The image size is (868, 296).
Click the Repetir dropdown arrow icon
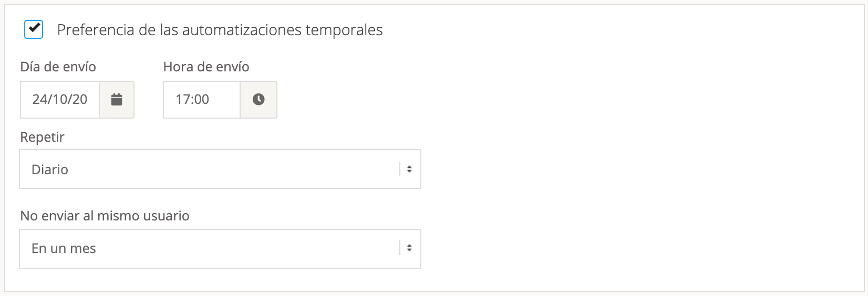(409, 169)
